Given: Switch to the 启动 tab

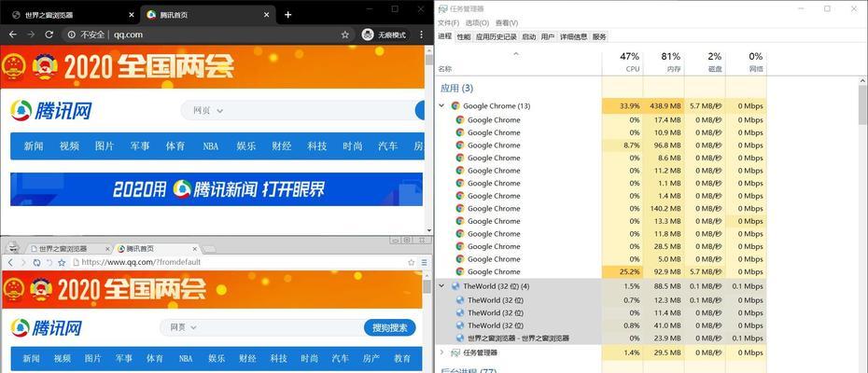Looking at the screenshot, I should pos(528,36).
